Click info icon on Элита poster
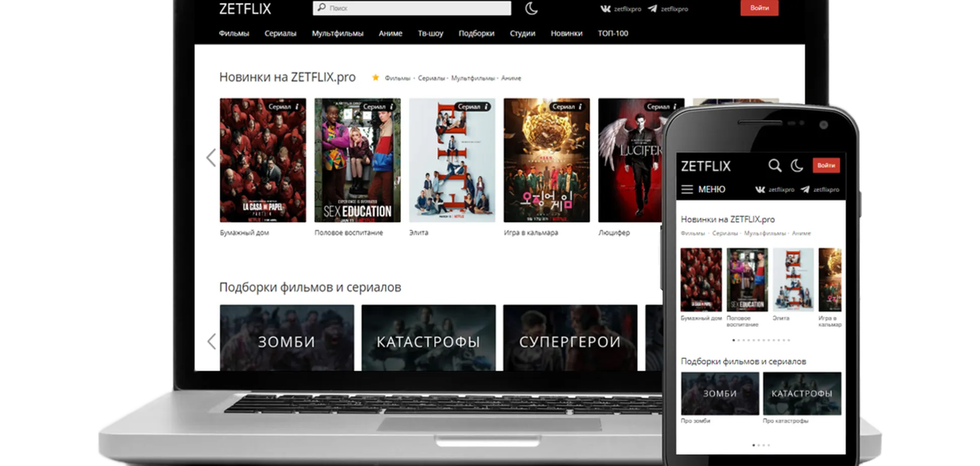The width and height of the screenshot is (980, 466). coord(487,106)
